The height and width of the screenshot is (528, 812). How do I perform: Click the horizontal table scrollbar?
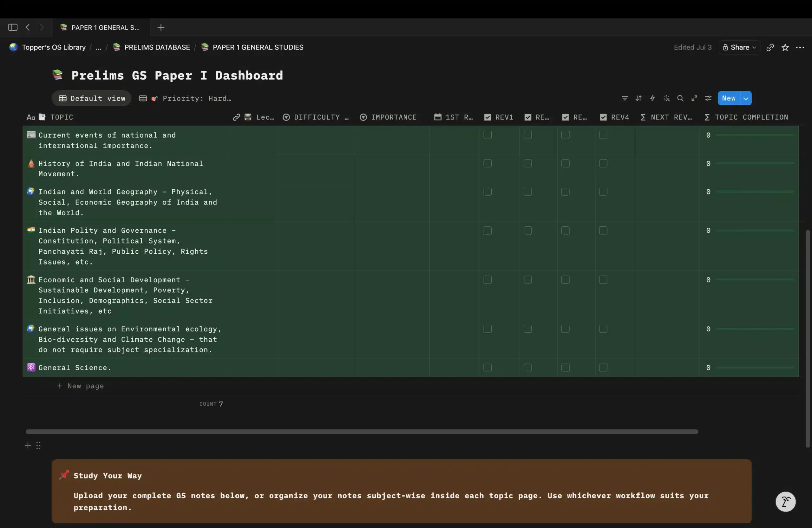tap(362, 432)
